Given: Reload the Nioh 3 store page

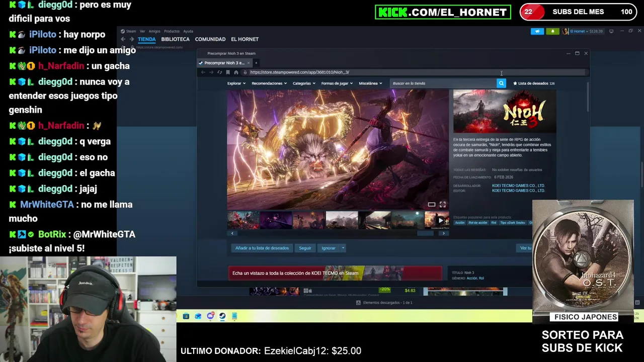Looking at the screenshot, I should (x=219, y=72).
